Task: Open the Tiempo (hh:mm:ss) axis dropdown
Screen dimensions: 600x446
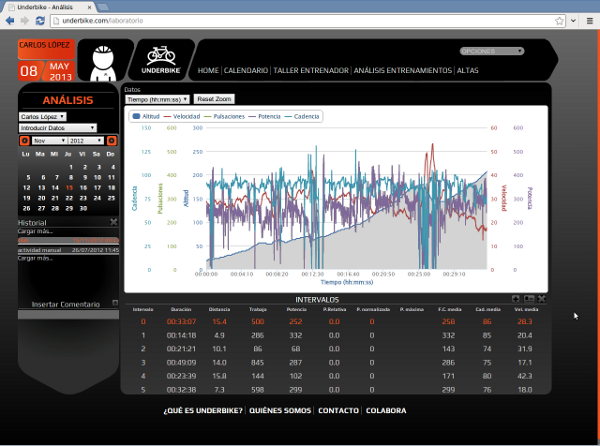Action: click(157, 99)
